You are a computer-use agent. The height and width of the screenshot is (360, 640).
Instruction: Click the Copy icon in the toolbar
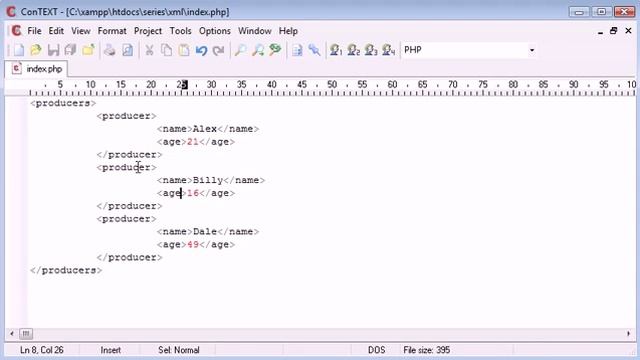tap(167, 50)
